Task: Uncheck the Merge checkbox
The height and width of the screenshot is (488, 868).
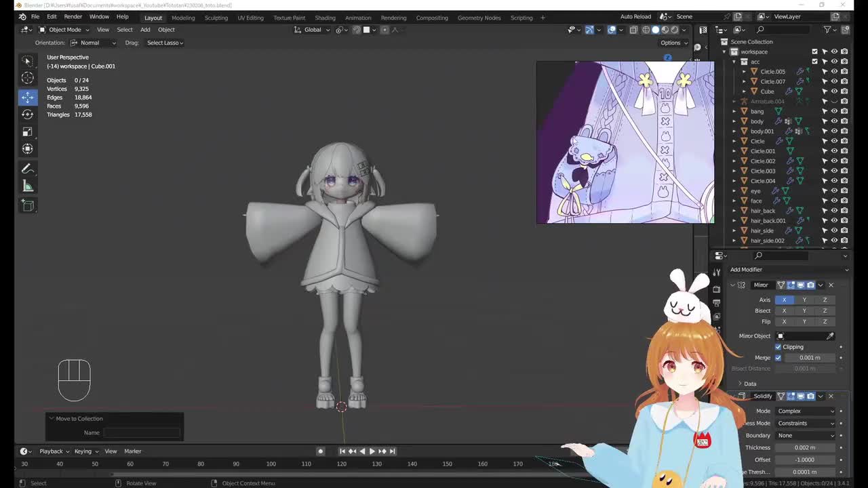Action: [778, 358]
